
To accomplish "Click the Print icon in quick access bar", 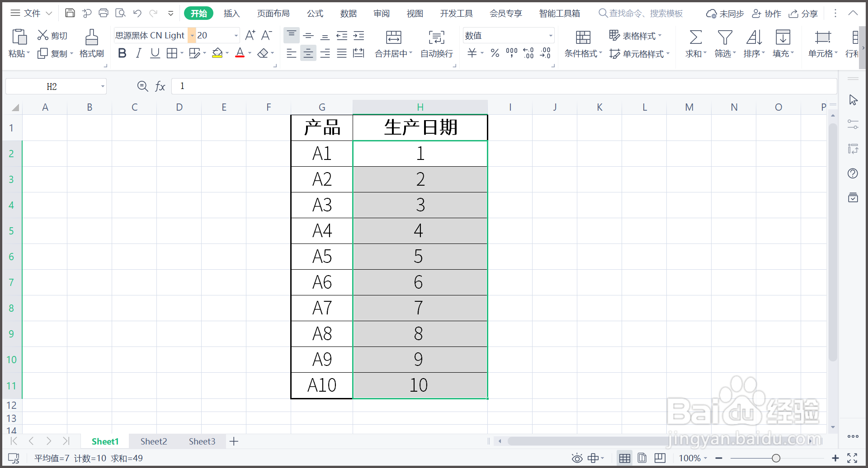I will point(104,13).
